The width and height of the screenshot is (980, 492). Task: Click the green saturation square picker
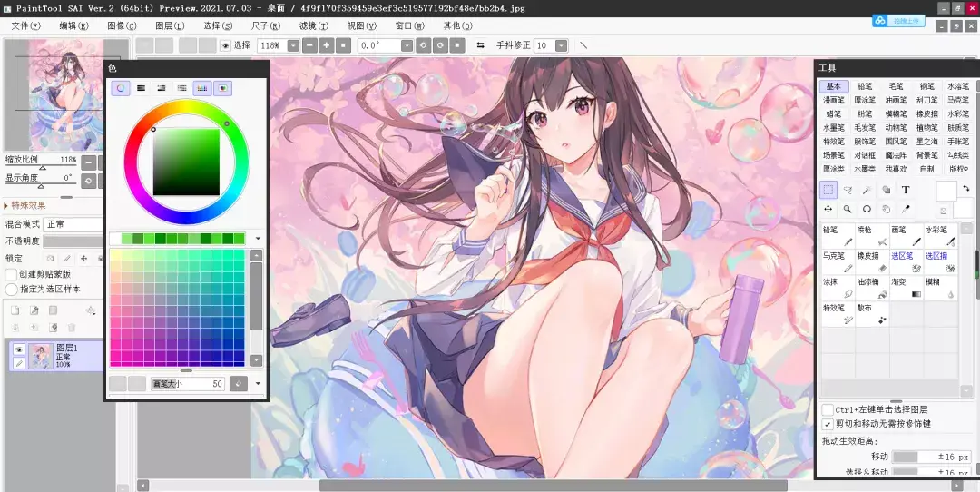click(186, 162)
